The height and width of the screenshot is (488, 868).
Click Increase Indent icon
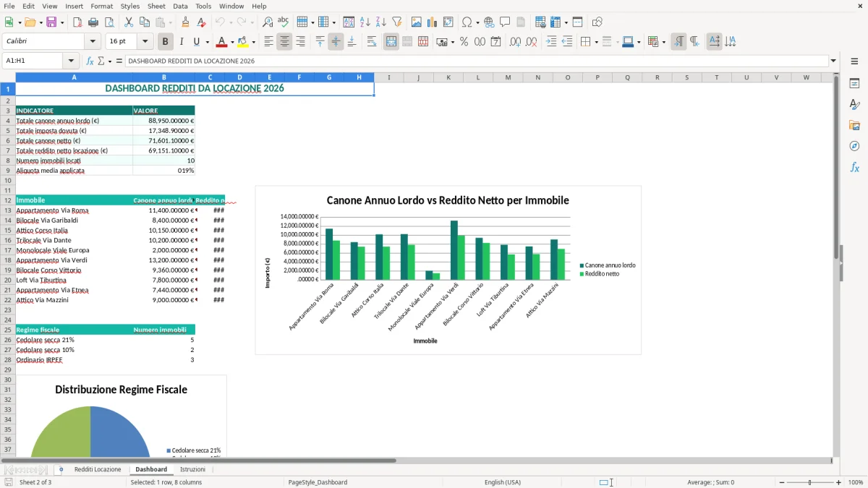[552, 41]
